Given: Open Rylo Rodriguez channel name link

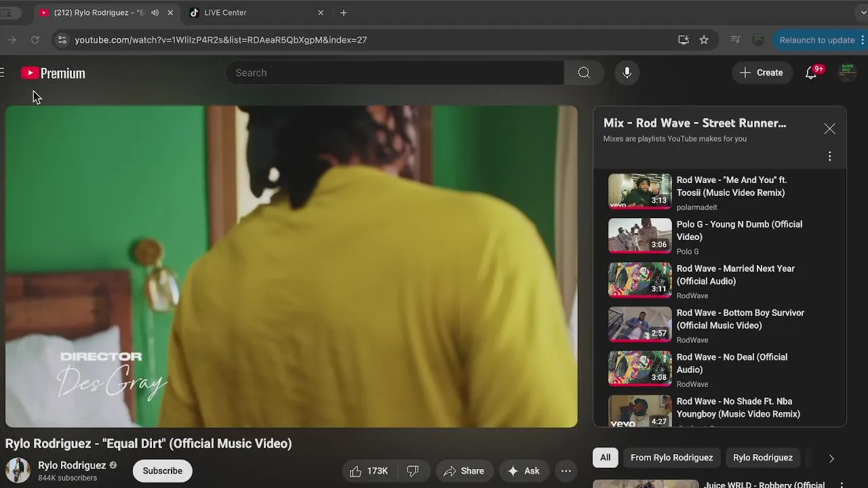Looking at the screenshot, I should (72, 466).
